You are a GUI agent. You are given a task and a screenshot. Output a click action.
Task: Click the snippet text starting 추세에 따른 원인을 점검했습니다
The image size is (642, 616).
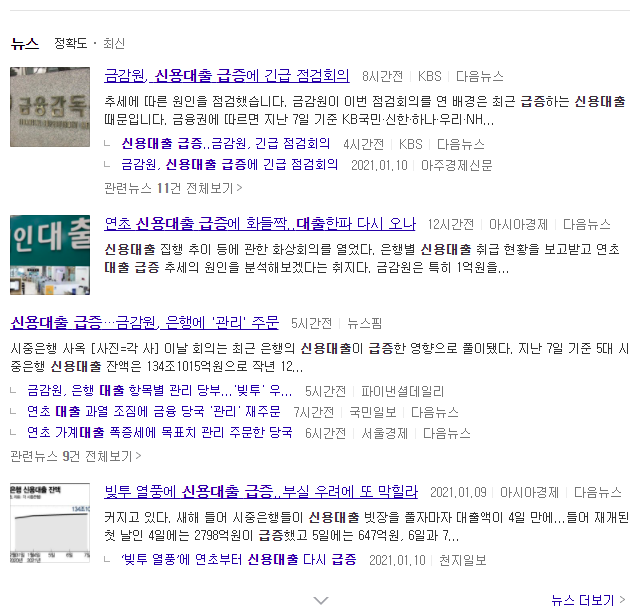[x=365, y=111]
